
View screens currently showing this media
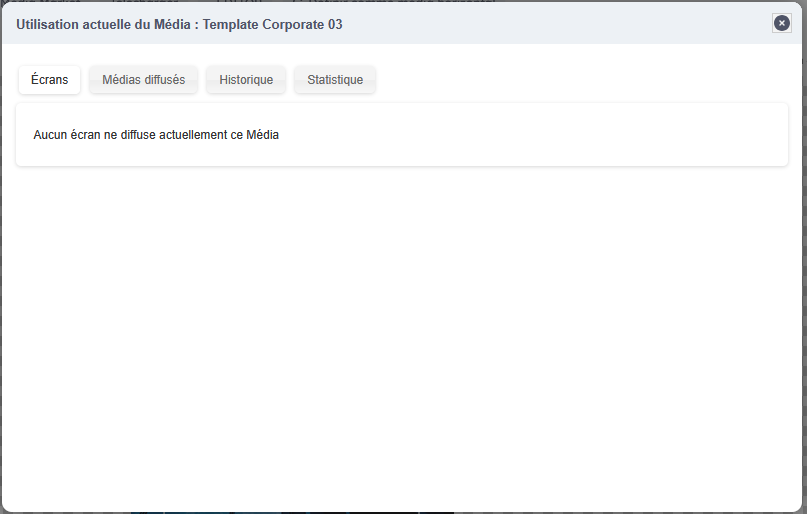coord(49,80)
